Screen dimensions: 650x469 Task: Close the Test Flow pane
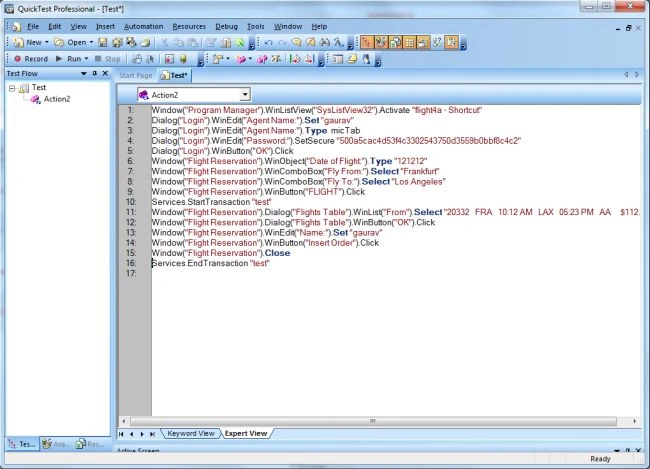coord(105,73)
